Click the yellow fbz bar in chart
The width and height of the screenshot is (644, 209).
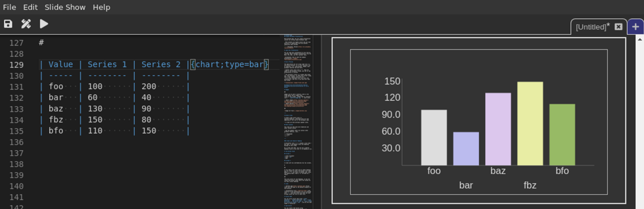(x=530, y=124)
